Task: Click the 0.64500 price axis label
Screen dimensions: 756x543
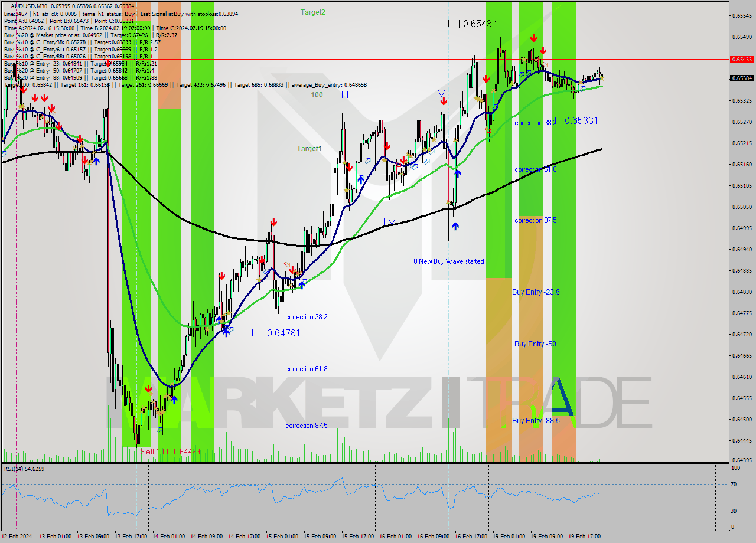Action: [x=742, y=419]
